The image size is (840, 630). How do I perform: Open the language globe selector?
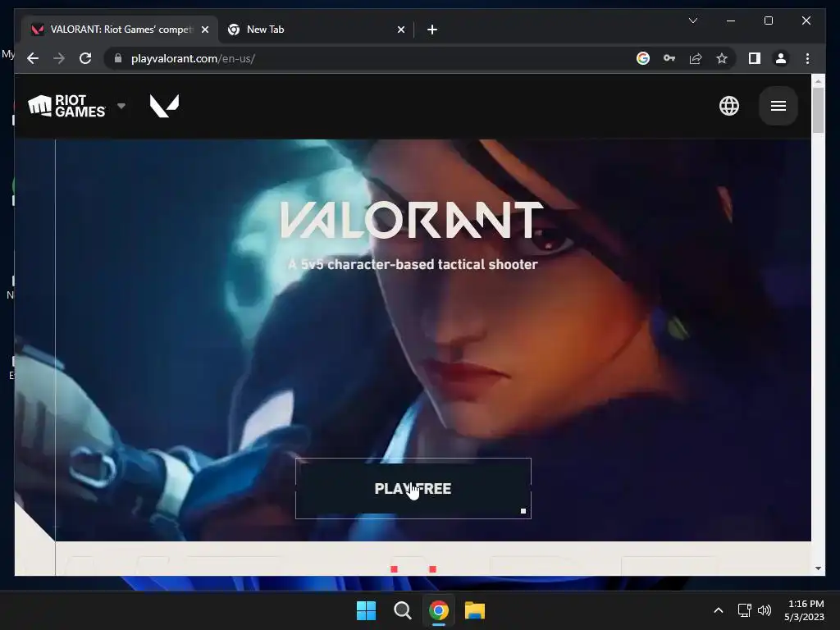pos(729,106)
